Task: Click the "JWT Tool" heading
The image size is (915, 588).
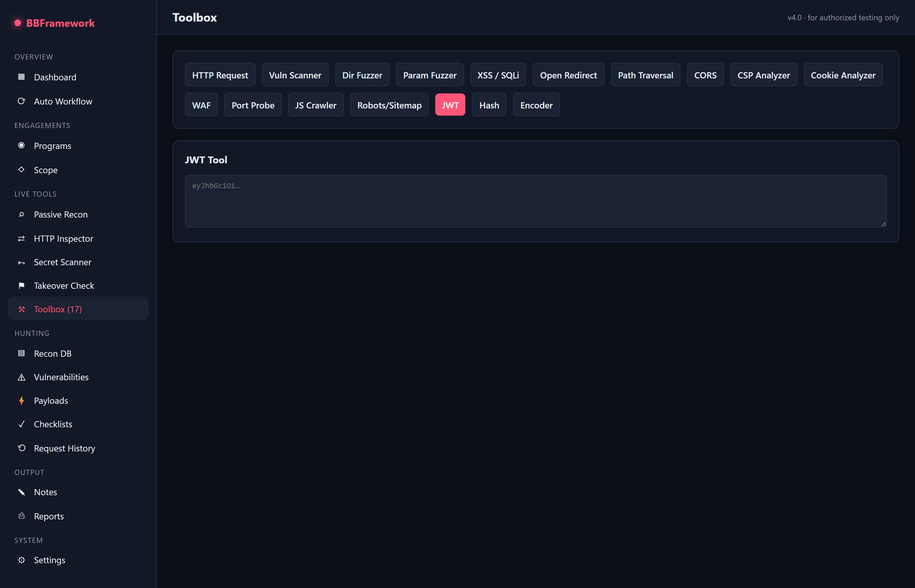Action: 206,160
